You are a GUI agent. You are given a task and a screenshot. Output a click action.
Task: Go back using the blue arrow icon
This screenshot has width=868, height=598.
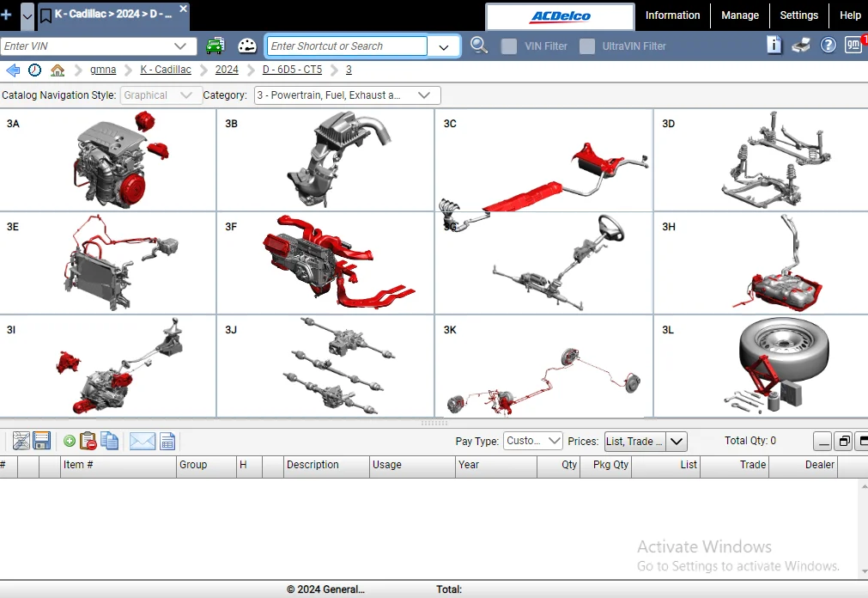tap(13, 70)
